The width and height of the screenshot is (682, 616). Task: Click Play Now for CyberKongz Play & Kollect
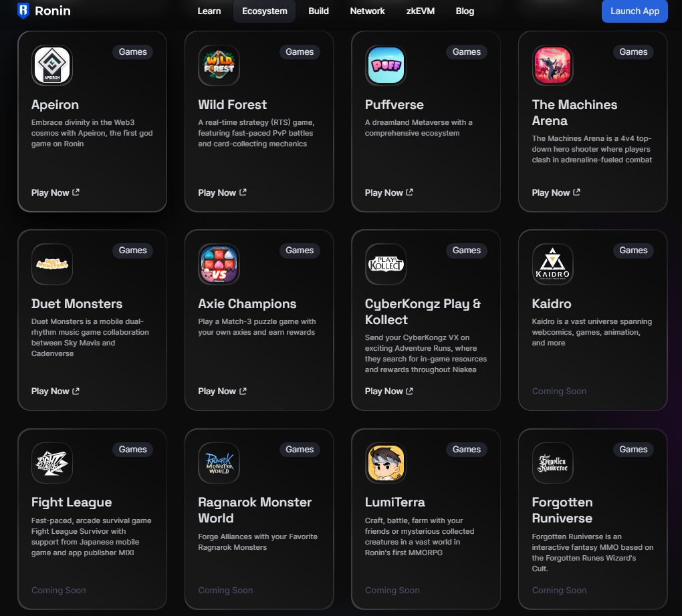coord(389,392)
